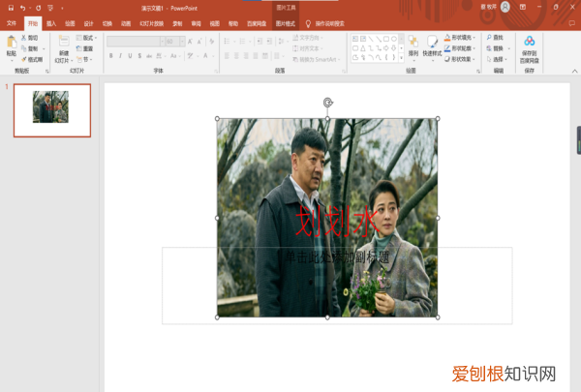Click the Undo arrow icon
The image size is (581, 392).
pyautogui.click(x=22, y=8)
